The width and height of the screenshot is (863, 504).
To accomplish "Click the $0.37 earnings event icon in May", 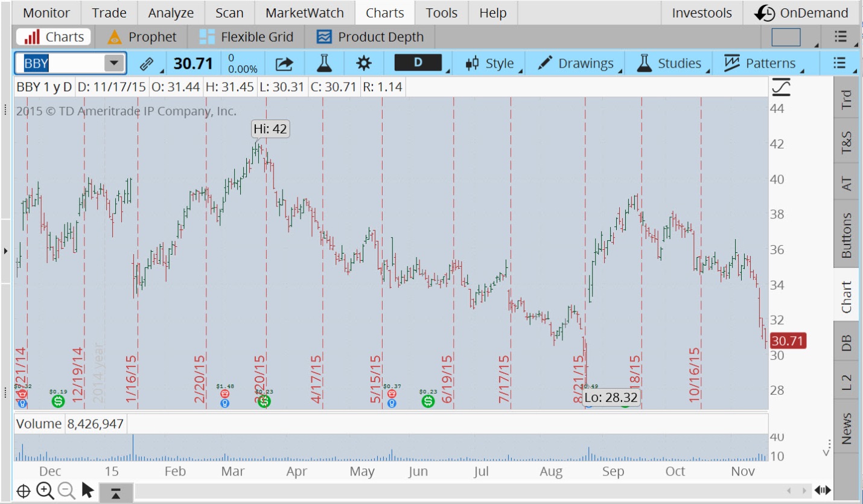I will pos(392,393).
